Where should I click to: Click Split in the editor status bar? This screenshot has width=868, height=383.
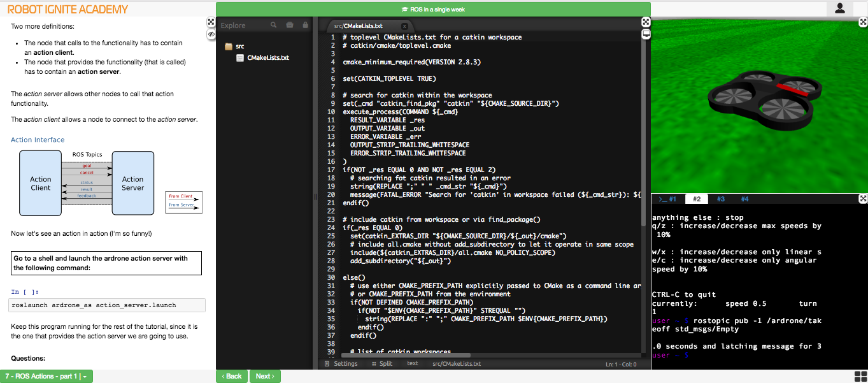[382, 364]
